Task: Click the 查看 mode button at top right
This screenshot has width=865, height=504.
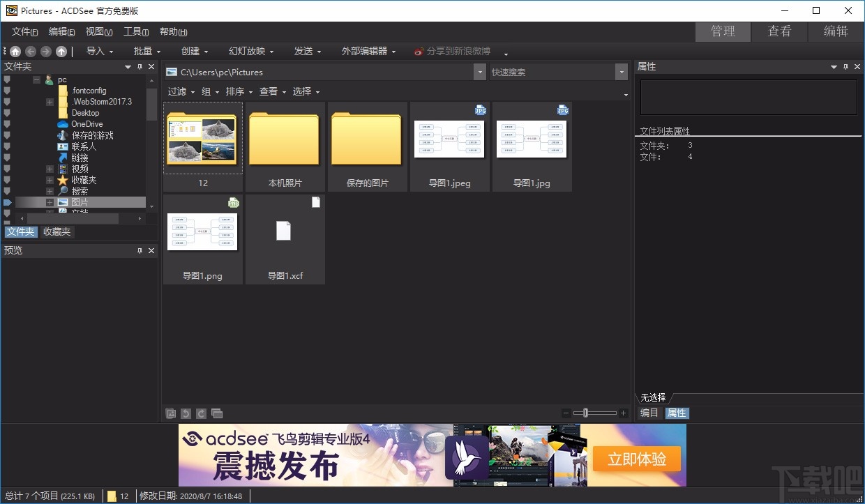Action: pos(779,31)
